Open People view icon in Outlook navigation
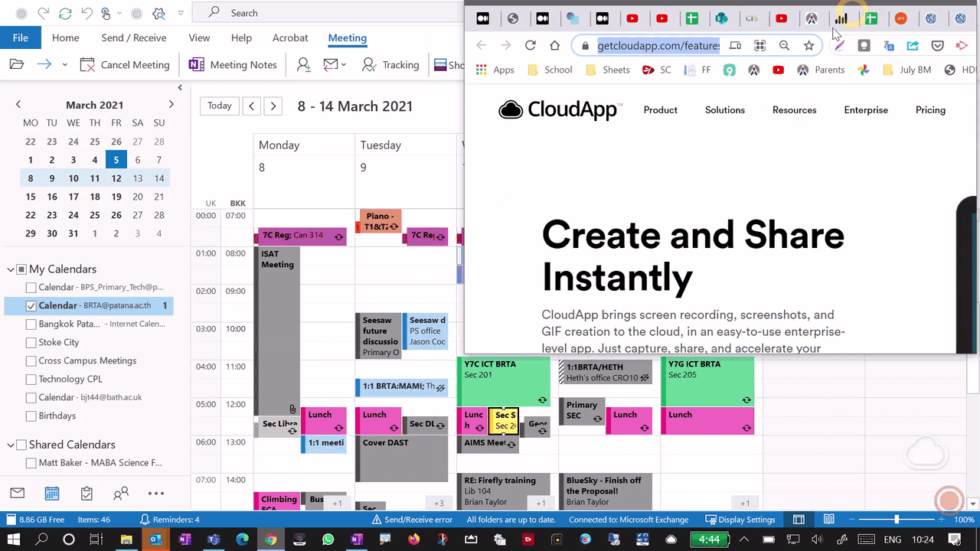The image size is (980, 551). tap(121, 494)
